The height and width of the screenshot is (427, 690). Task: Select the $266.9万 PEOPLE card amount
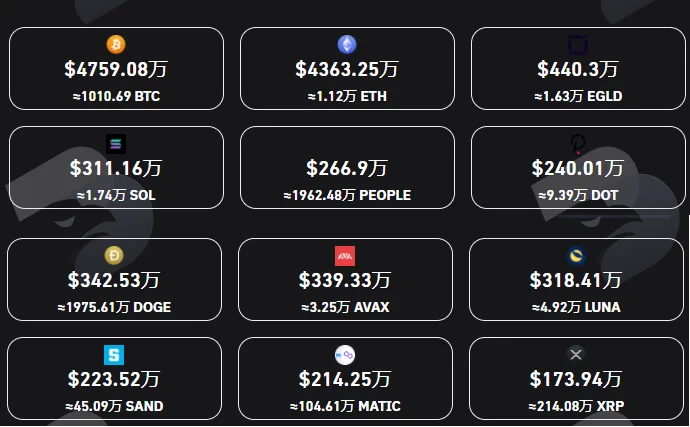click(x=347, y=169)
